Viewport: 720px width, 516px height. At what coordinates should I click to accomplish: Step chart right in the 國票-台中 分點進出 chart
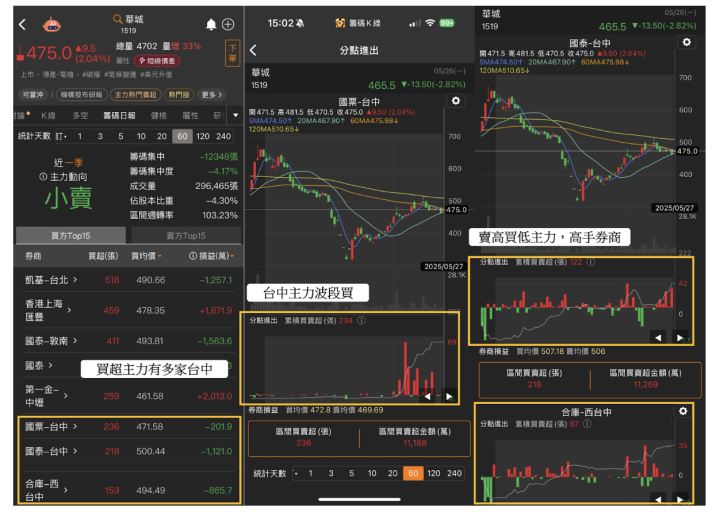pos(449,396)
